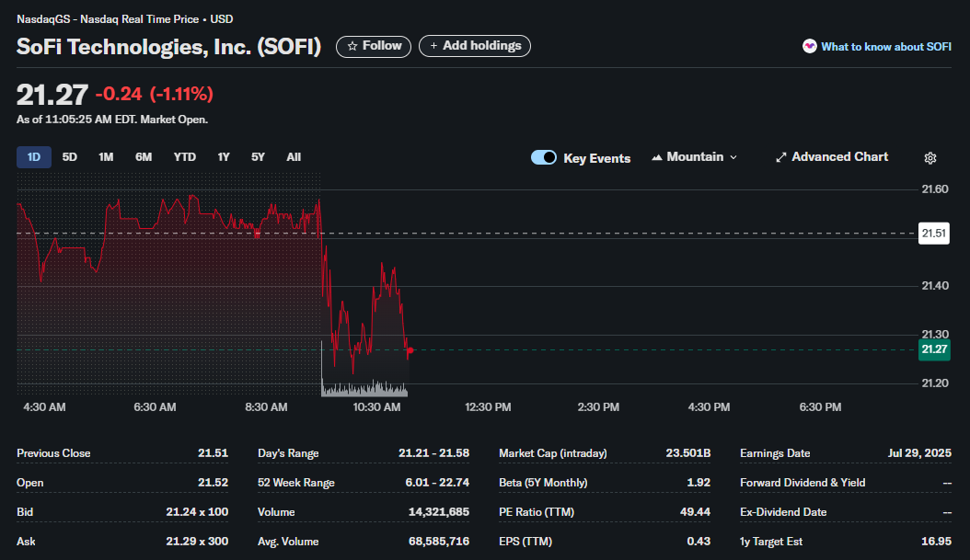Screen dimensions: 970x560
Task: Switch chart to 1M range
Action: tap(106, 157)
